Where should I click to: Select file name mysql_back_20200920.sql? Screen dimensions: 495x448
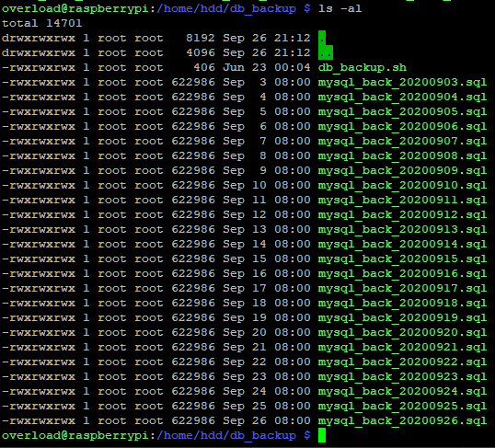pos(402,333)
